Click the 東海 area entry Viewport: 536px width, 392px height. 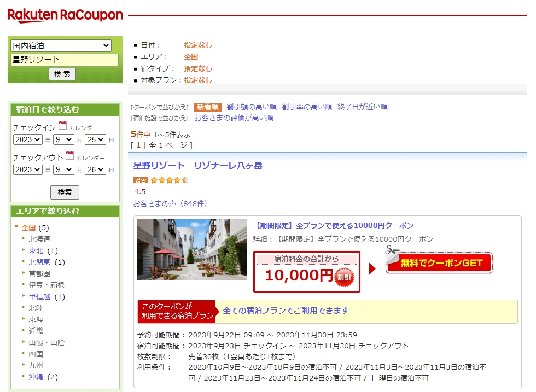pyautogui.click(x=36, y=319)
